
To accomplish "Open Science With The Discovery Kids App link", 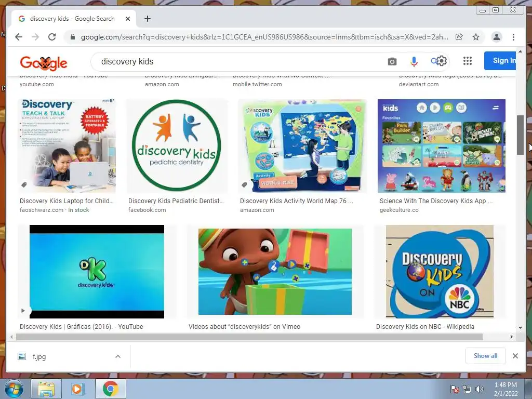I will tap(436, 201).
